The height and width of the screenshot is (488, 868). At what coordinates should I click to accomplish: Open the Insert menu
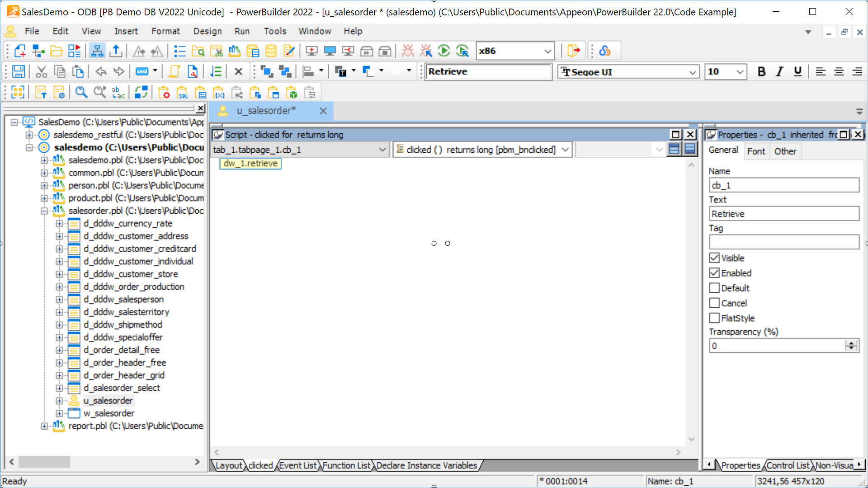pyautogui.click(x=126, y=31)
